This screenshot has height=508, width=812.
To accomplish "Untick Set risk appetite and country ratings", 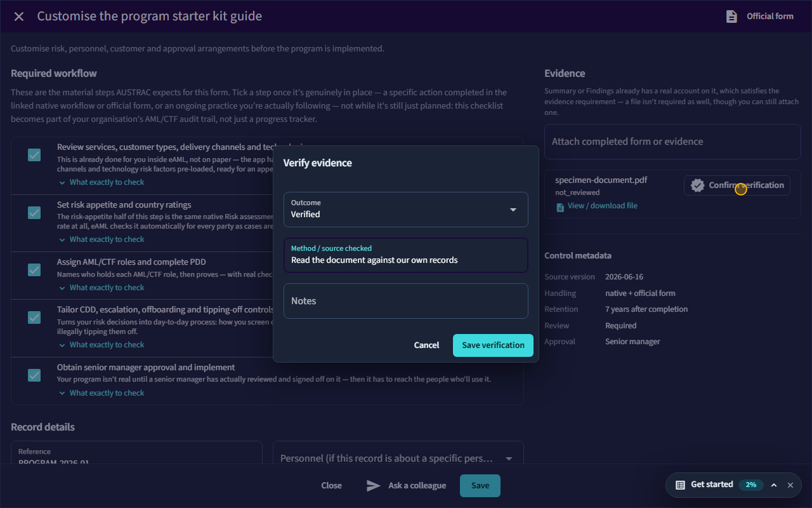I will coord(34,213).
